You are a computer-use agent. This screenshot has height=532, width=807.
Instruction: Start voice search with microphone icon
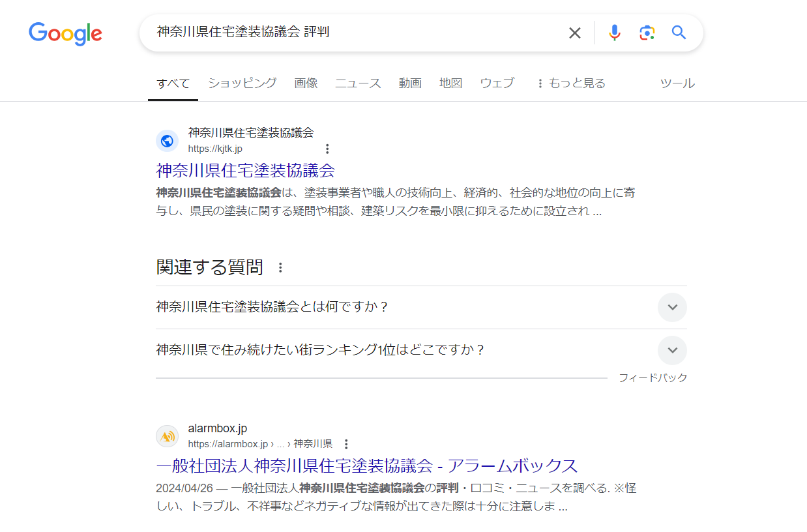coord(614,33)
